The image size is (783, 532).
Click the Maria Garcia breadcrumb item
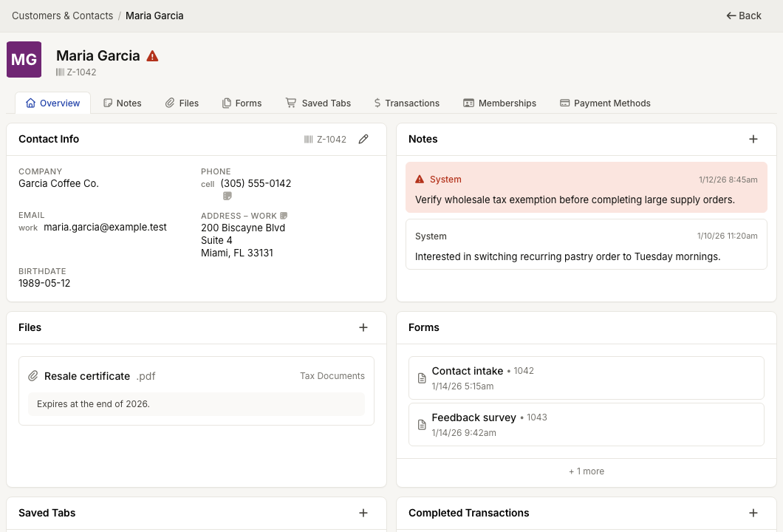(154, 16)
